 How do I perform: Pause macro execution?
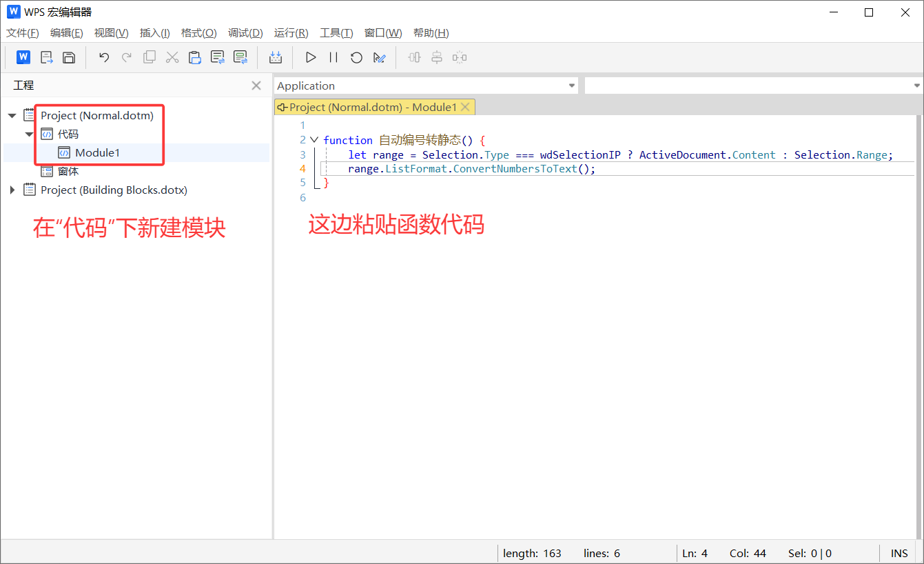coord(333,57)
